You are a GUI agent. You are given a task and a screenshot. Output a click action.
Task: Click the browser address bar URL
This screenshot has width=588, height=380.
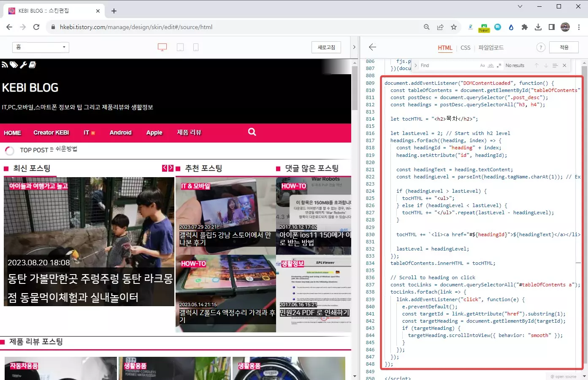(x=136, y=27)
